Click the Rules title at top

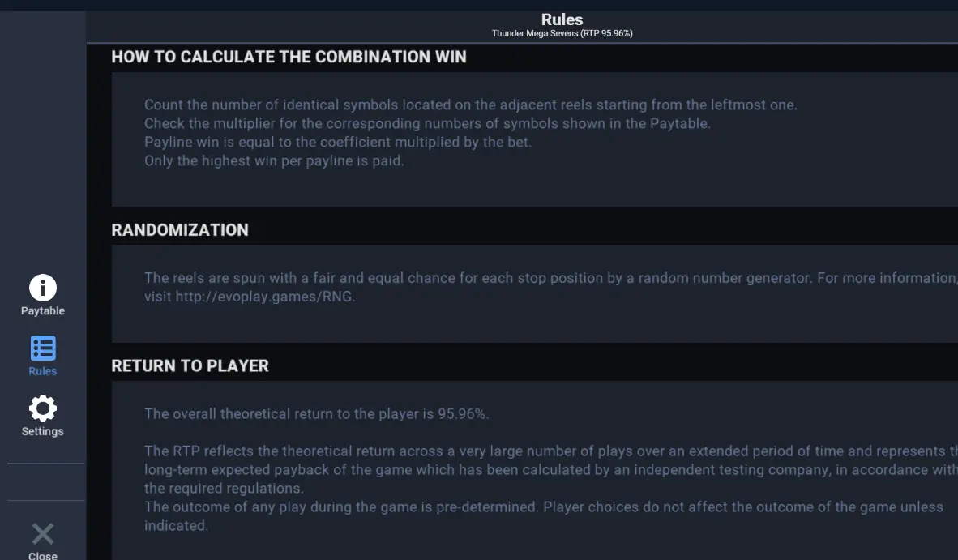tap(562, 19)
